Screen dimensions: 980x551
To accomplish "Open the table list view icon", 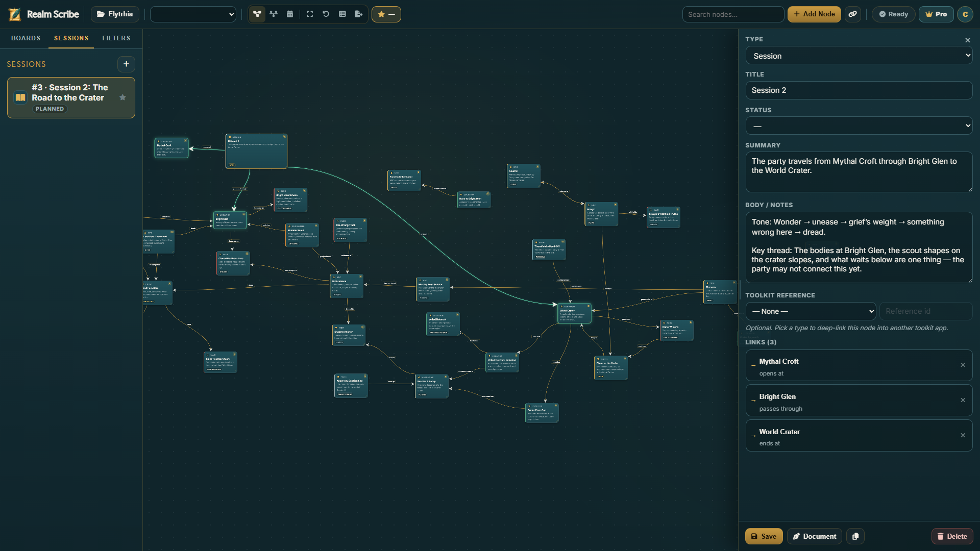I will click(342, 14).
